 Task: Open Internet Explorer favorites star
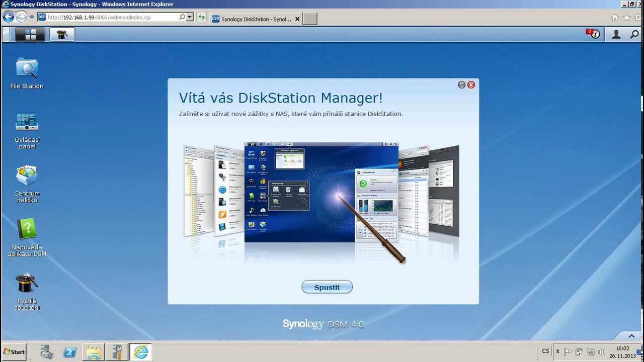pos(626,18)
